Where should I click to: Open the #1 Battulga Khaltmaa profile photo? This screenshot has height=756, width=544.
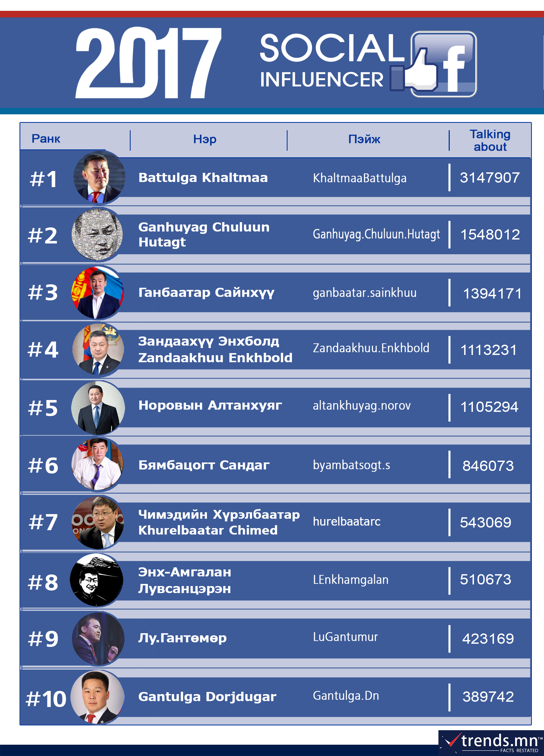(x=100, y=177)
